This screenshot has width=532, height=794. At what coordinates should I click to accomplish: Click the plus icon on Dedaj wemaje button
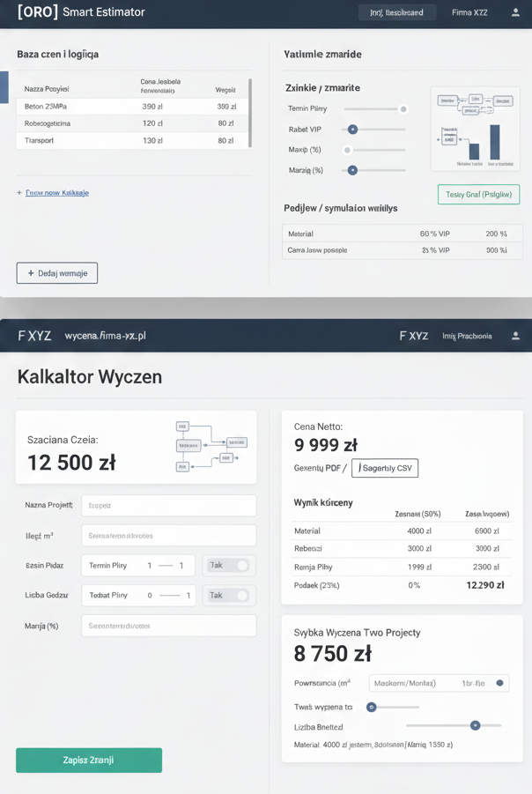31,273
